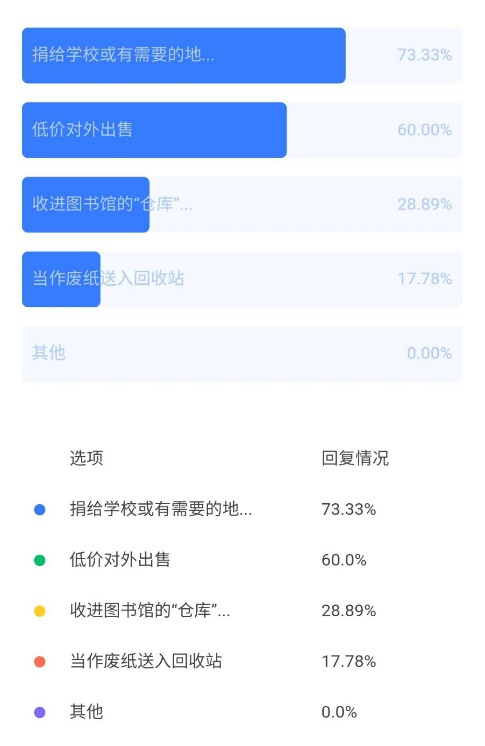Click the blue legend dot for 捐给学校
Screen dimensions: 485x746
click(40, 510)
